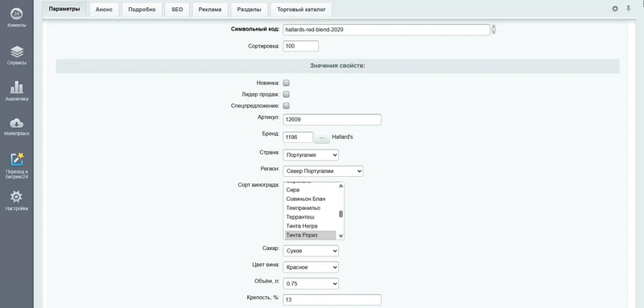Viewport: 644px width, 308px height.
Task: Select Совиньон Блан in grape variety list
Action: (x=311, y=199)
